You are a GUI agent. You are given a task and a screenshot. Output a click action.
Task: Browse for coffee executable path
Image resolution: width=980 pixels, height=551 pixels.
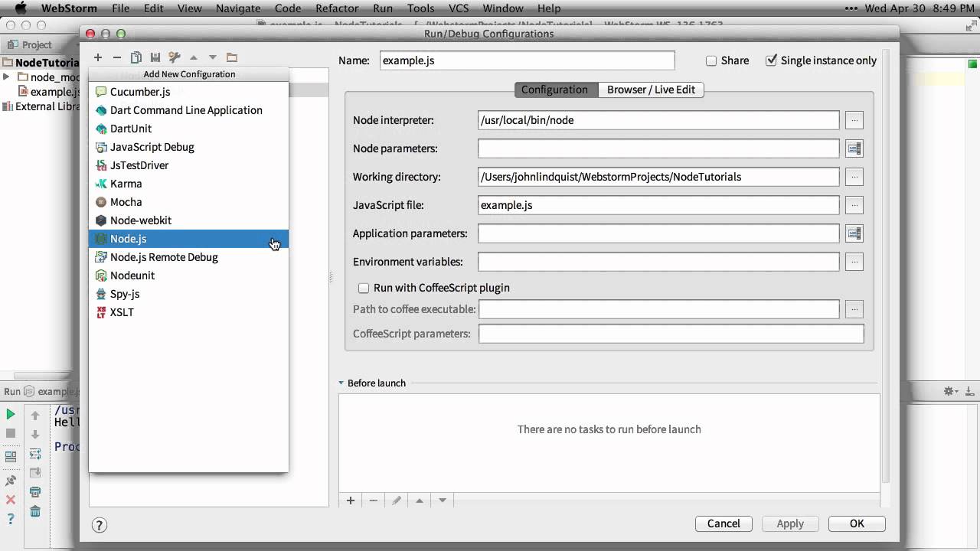(x=854, y=309)
